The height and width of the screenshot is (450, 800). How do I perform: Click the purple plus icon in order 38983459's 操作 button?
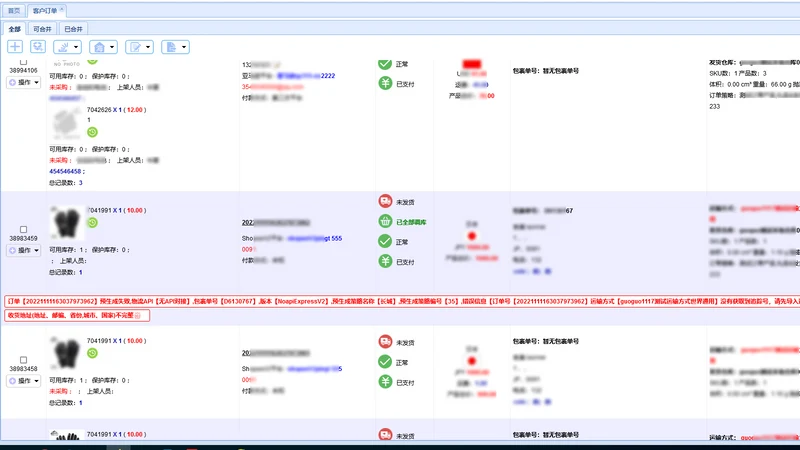click(x=13, y=251)
